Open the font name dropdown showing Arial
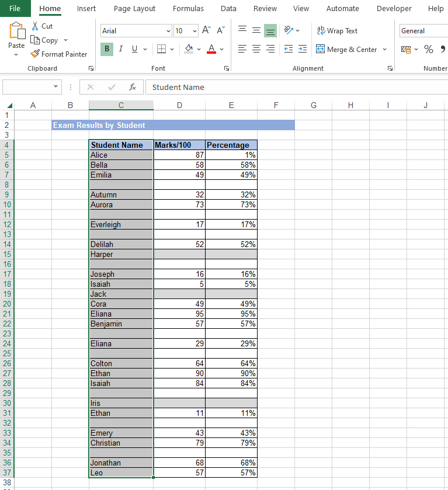This screenshot has width=448, height=490. coord(169,31)
